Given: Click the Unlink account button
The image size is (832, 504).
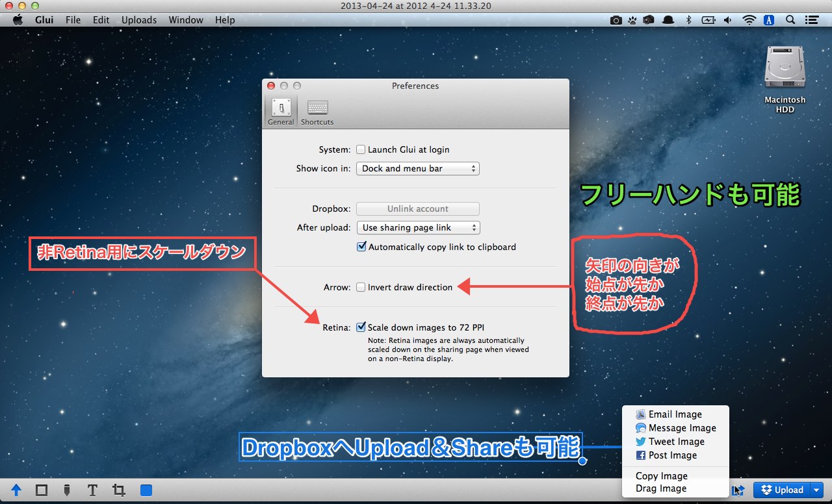Looking at the screenshot, I should point(418,208).
